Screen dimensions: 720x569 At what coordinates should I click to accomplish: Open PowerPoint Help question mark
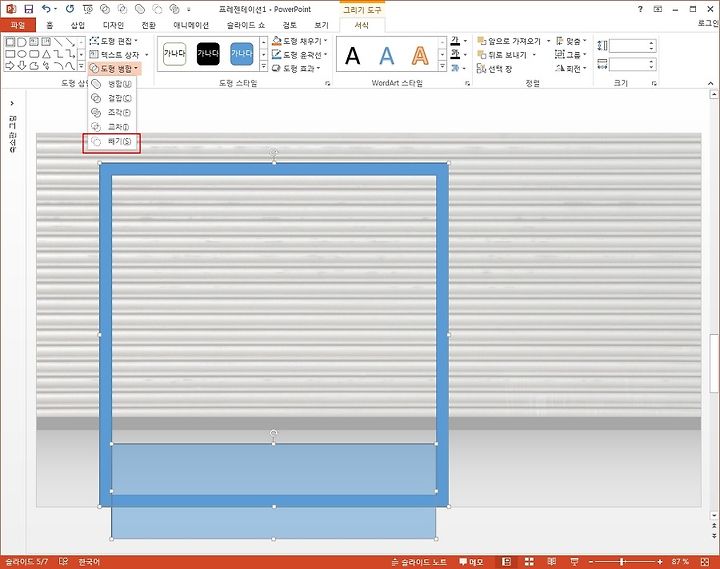tap(640, 9)
